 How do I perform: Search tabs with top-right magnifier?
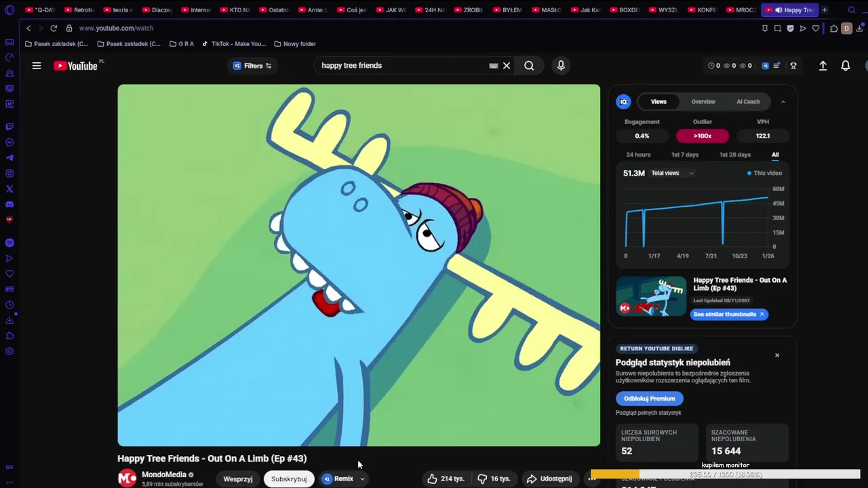(x=852, y=10)
